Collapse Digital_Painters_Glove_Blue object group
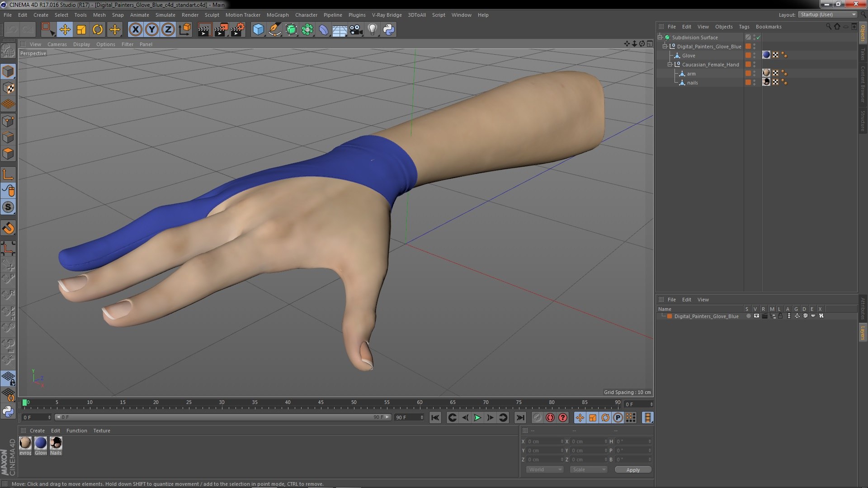Image resolution: width=868 pixels, height=488 pixels. coord(665,46)
